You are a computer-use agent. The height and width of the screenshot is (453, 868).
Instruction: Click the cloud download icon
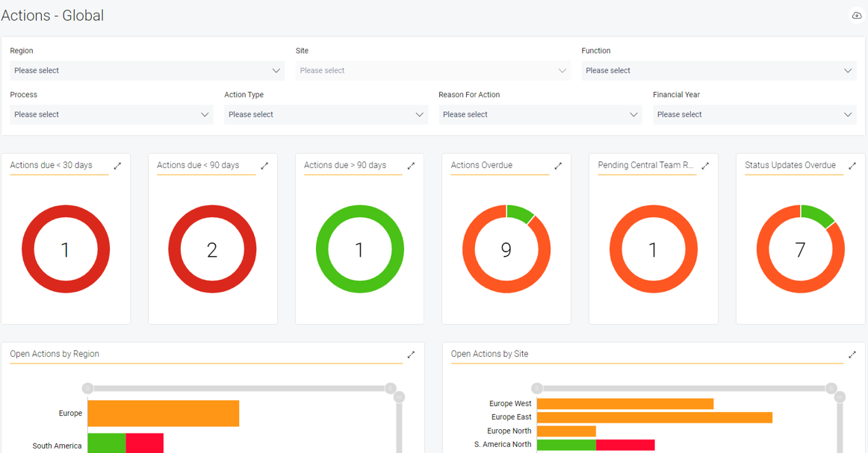[856, 16]
